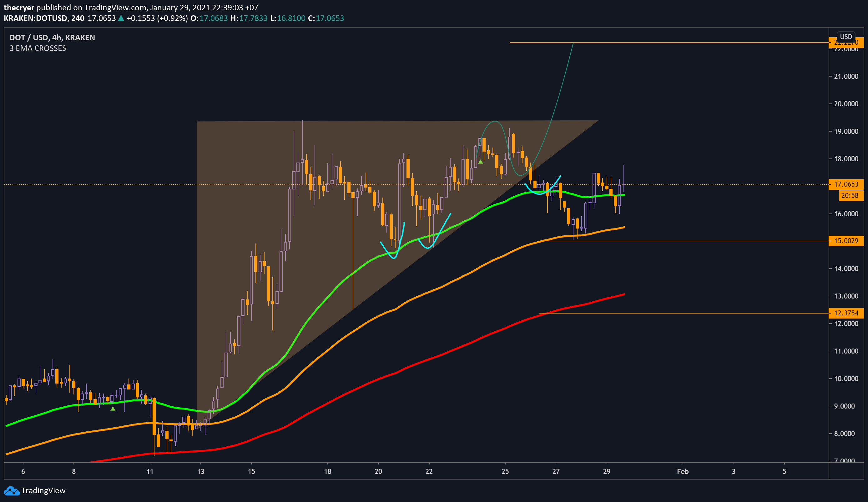Click the 21.0000 price axis label
The image size is (868, 502).
pos(846,77)
